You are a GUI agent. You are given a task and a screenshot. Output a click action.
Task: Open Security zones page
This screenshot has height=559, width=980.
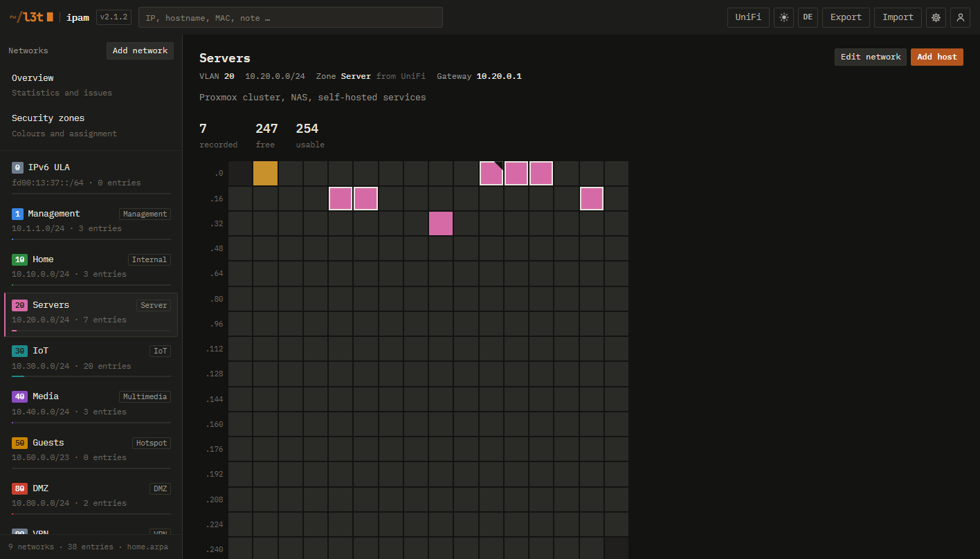pos(91,125)
